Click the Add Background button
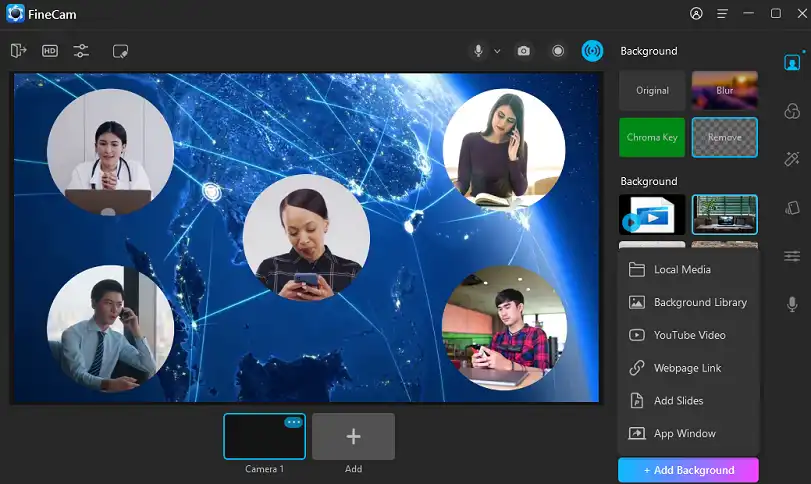The height and width of the screenshot is (484, 811). (688, 470)
